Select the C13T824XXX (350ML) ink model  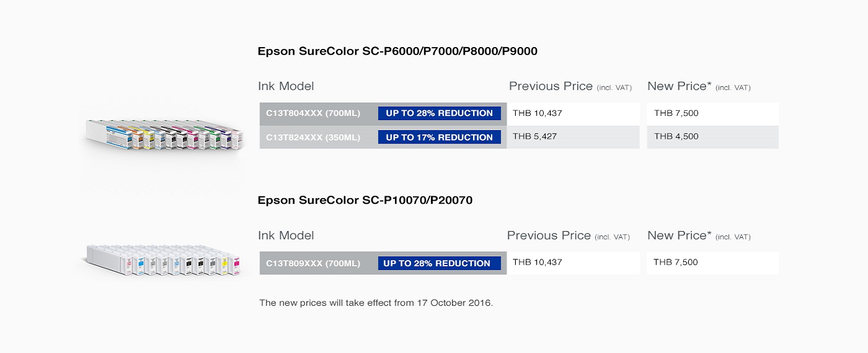[x=313, y=137]
